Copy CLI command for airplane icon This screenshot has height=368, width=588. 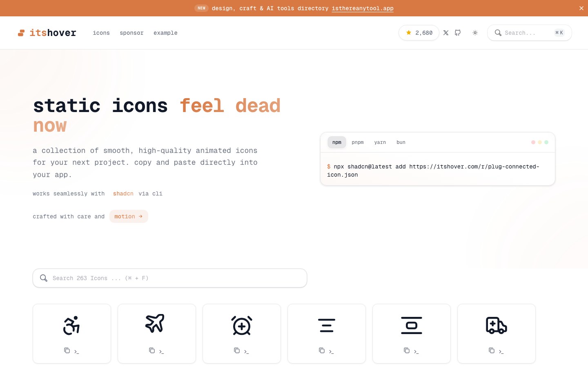point(162,351)
